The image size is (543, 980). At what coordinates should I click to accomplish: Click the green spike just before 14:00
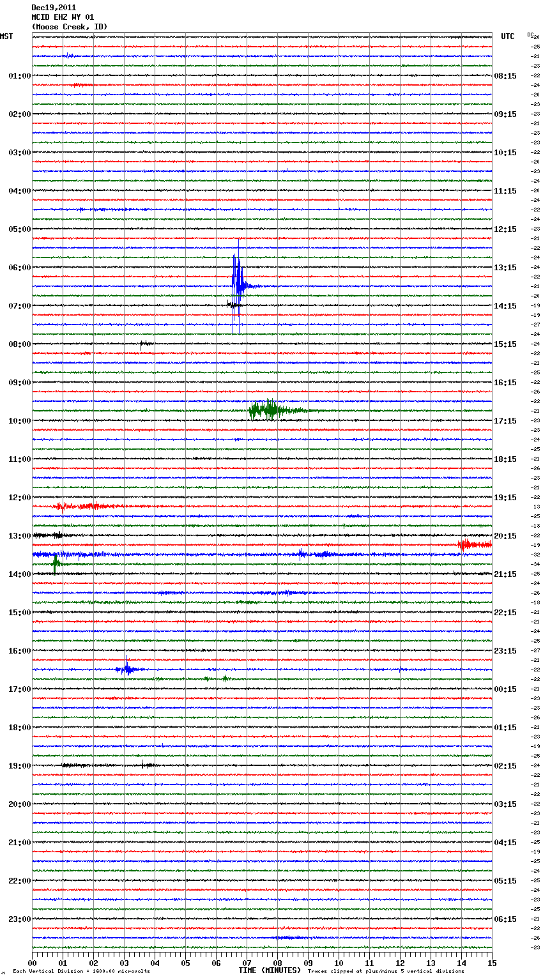tap(56, 563)
